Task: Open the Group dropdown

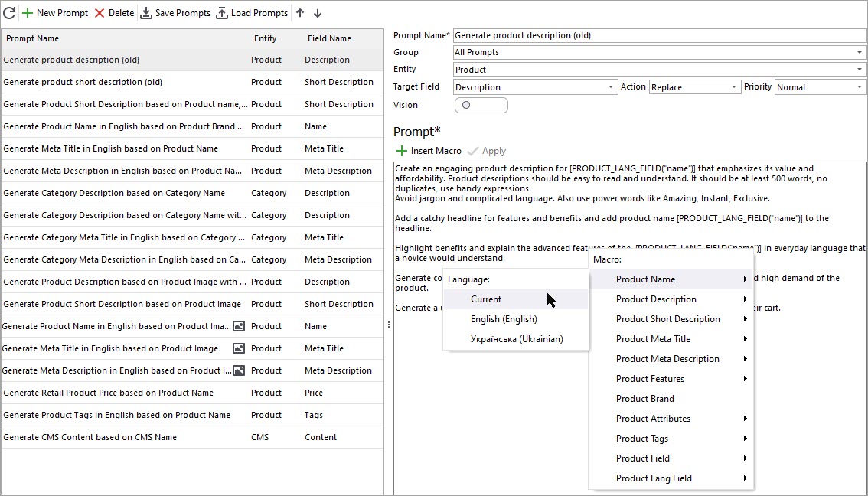Action: click(859, 52)
